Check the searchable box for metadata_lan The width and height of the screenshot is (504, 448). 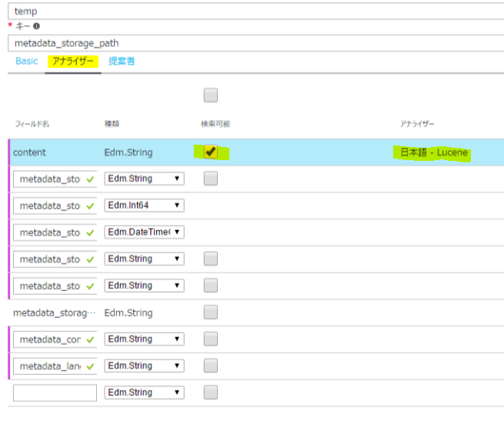[211, 366]
